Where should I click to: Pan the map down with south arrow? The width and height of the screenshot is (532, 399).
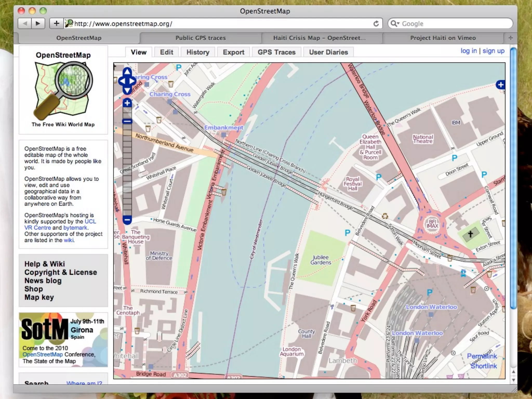[127, 91]
